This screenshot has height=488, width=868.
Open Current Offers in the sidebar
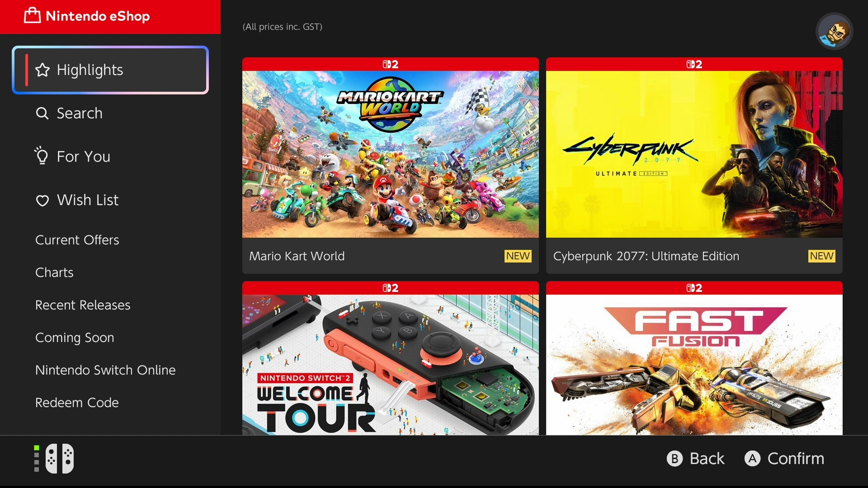point(77,240)
